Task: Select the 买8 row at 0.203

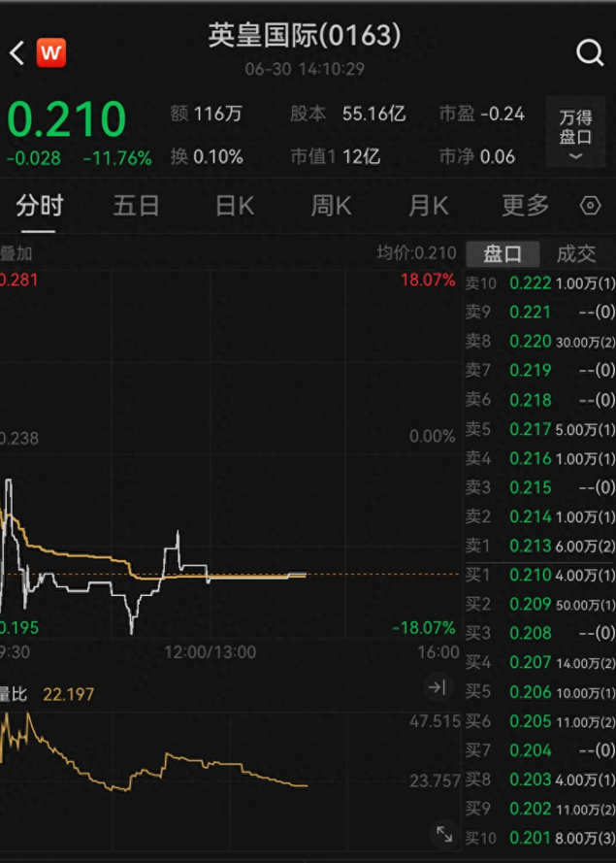Action: (540, 780)
